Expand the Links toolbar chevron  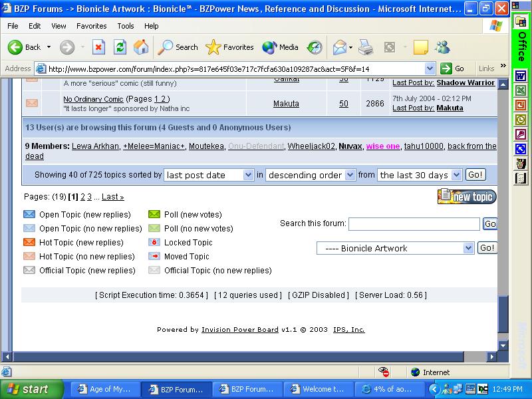(503, 65)
